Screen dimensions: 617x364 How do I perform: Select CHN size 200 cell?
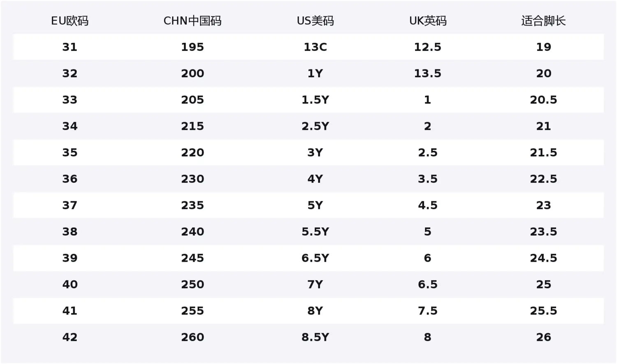[x=193, y=74]
